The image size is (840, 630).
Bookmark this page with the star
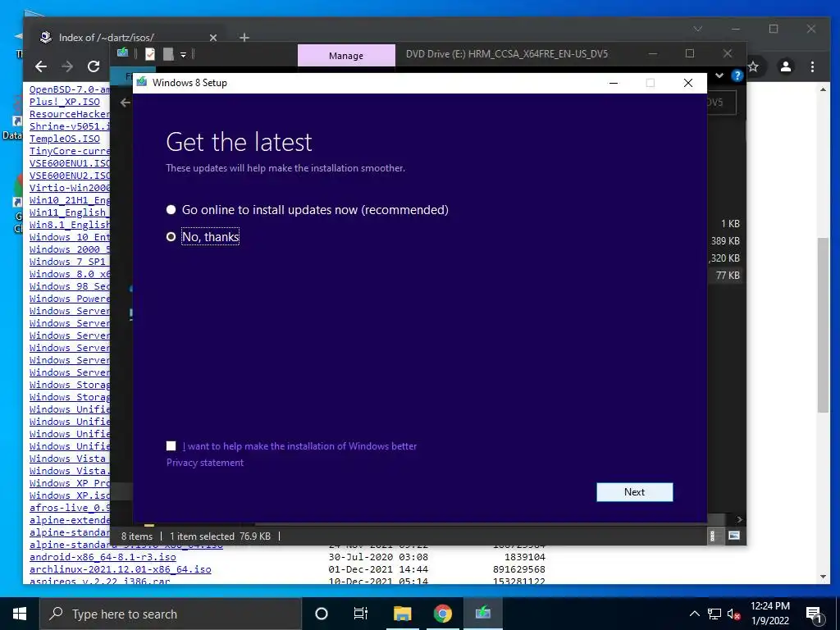[x=753, y=66]
